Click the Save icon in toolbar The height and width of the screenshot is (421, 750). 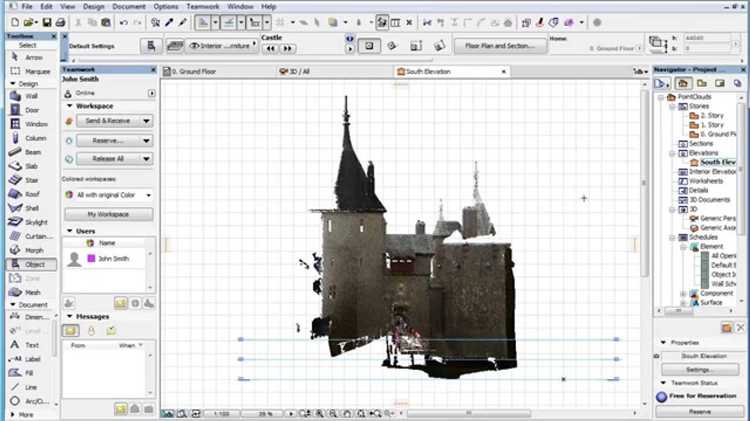click(47, 22)
